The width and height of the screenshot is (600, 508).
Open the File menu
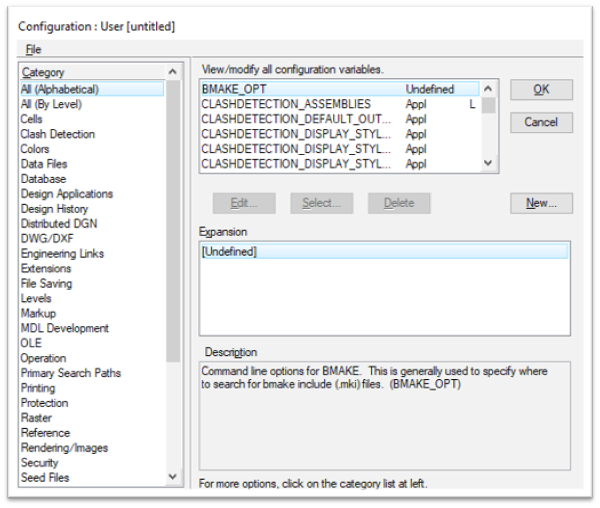coord(33,49)
